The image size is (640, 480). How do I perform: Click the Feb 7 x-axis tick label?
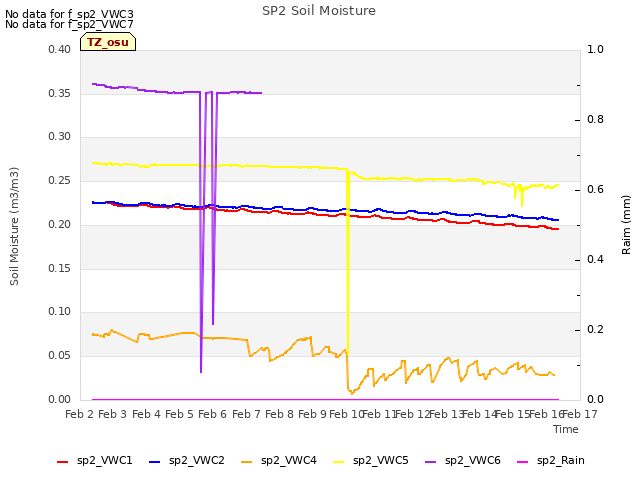[246, 414]
